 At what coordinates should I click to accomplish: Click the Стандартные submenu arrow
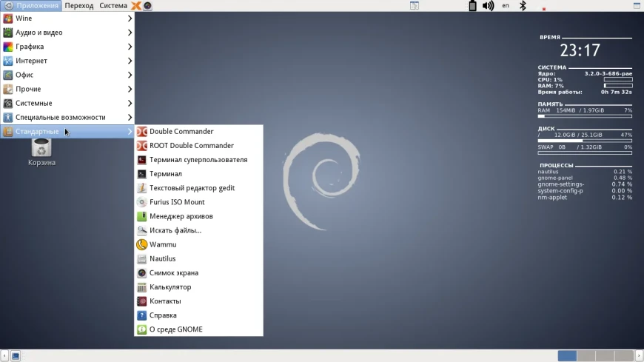coord(130,132)
